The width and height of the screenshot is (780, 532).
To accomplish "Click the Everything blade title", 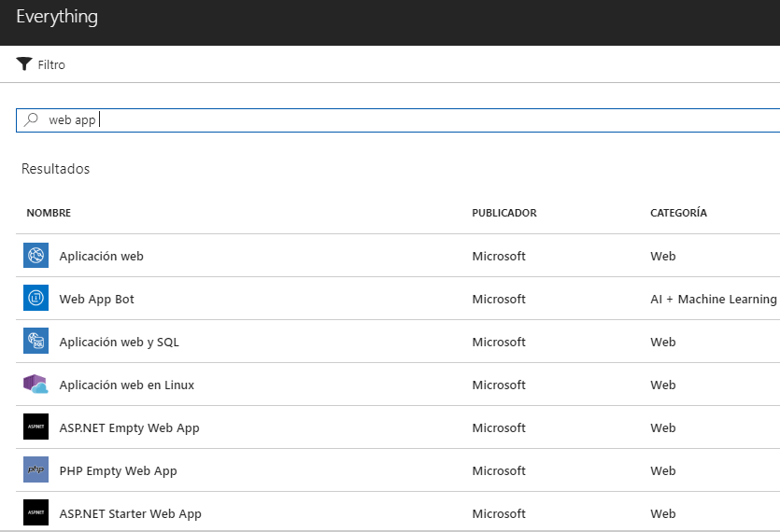I will coord(57,17).
